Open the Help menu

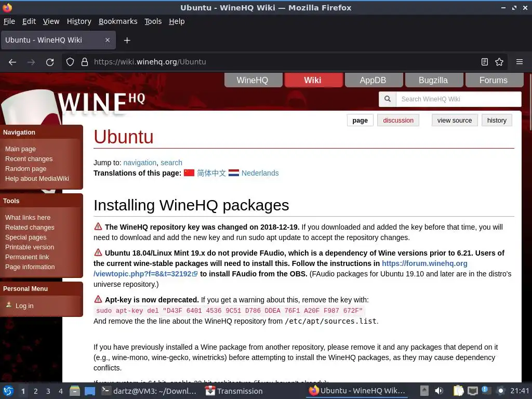177,21
